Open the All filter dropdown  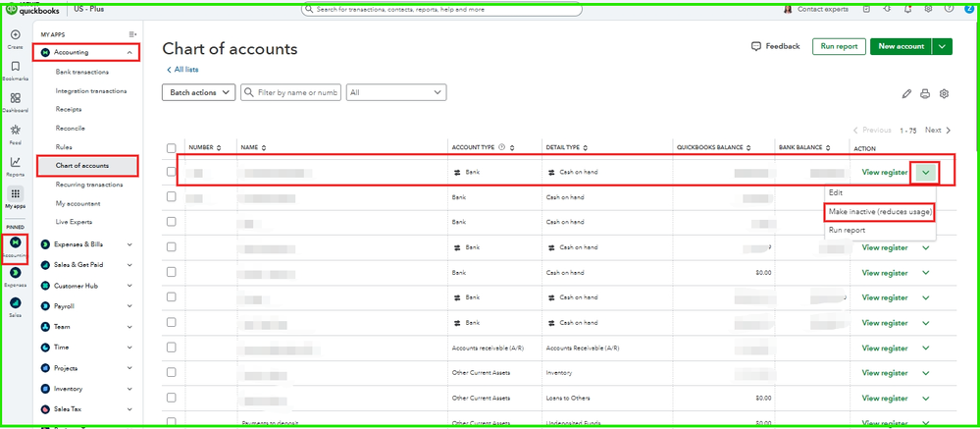coord(396,92)
